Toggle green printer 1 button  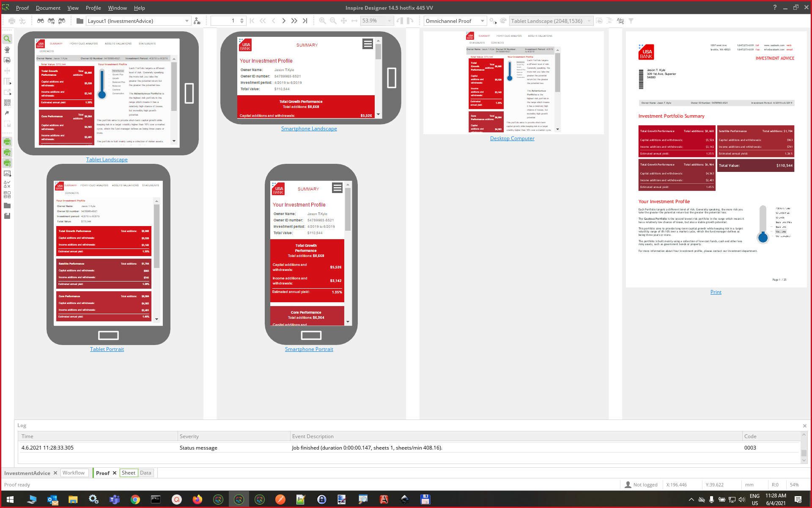point(7,142)
